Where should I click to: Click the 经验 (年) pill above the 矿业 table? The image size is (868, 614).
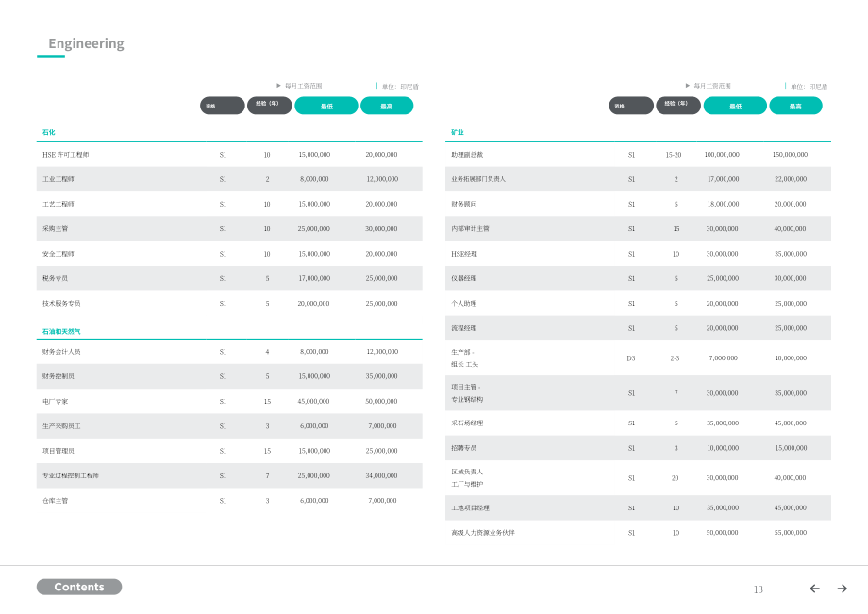tap(678, 106)
